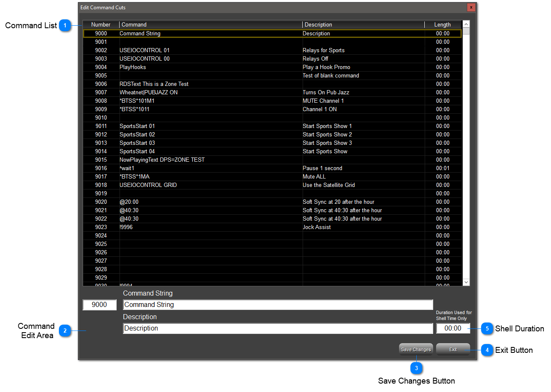Image resolution: width=551 pixels, height=392 pixels.
Task: Click the Description column header
Action: [363, 25]
